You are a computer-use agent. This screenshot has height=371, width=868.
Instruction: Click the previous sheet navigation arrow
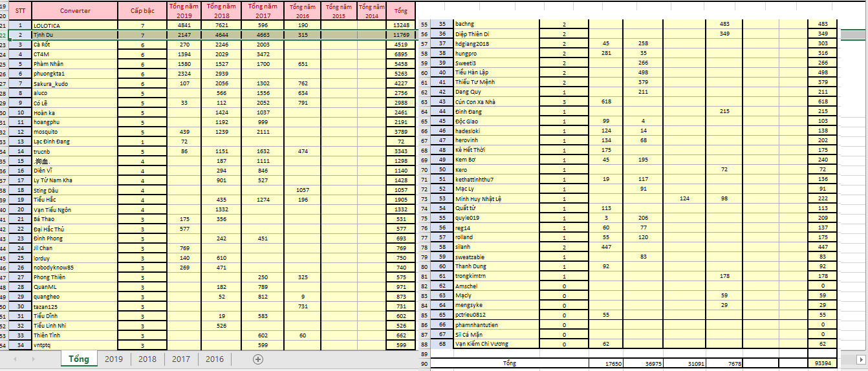pyautogui.click(x=16, y=359)
